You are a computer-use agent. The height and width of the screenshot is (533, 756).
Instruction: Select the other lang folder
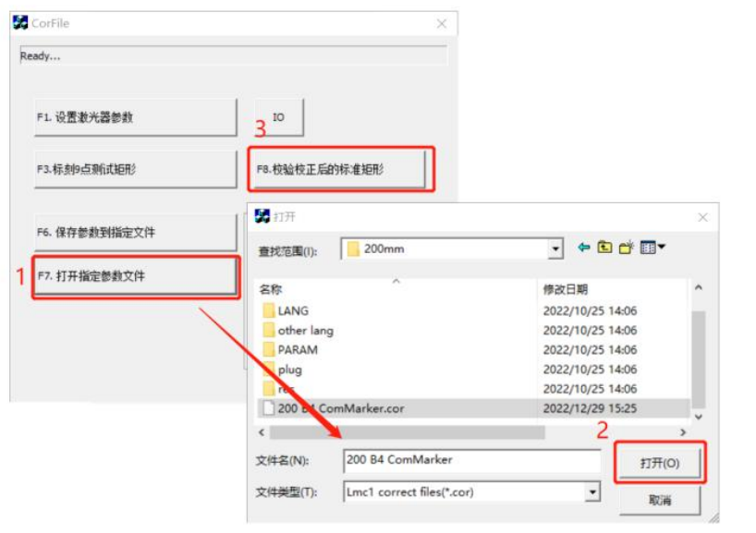(x=305, y=331)
